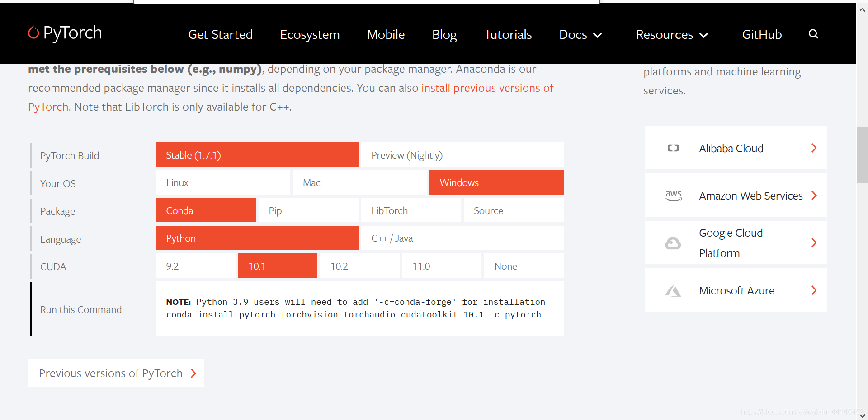Image resolution: width=868 pixels, height=420 pixels.
Task: Open the Microsoft Azure partner card
Action: (x=736, y=290)
